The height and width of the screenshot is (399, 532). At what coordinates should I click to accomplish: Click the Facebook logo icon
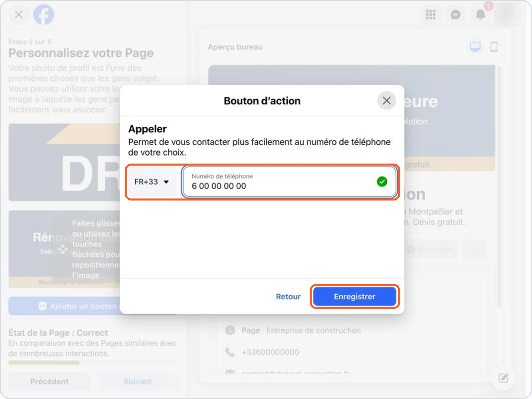click(x=44, y=15)
